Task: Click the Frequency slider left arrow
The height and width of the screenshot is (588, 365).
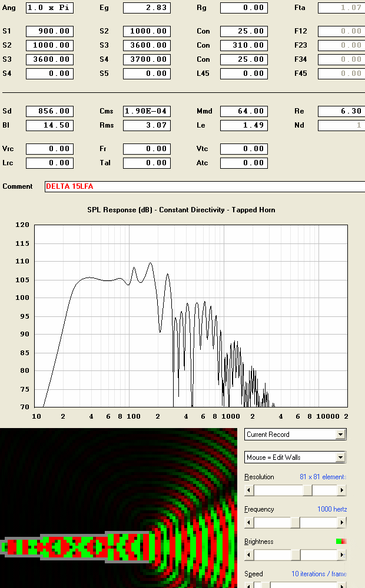Action: click(x=248, y=522)
